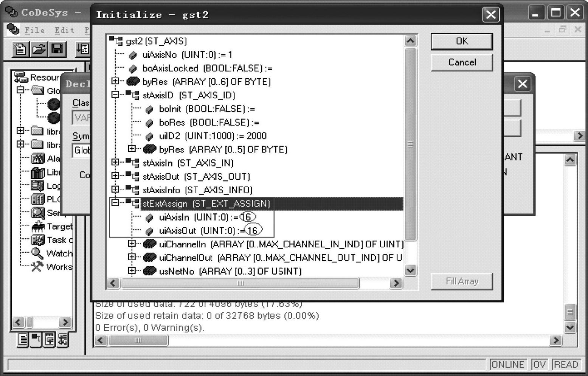
Task: Select the boRes (BOOL:FALSE) row
Action: coord(209,123)
